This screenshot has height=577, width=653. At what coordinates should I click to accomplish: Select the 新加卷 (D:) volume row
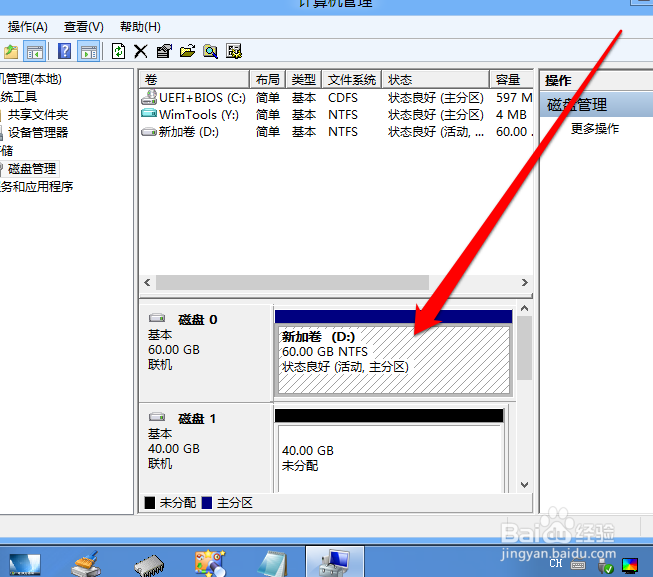click(x=336, y=132)
